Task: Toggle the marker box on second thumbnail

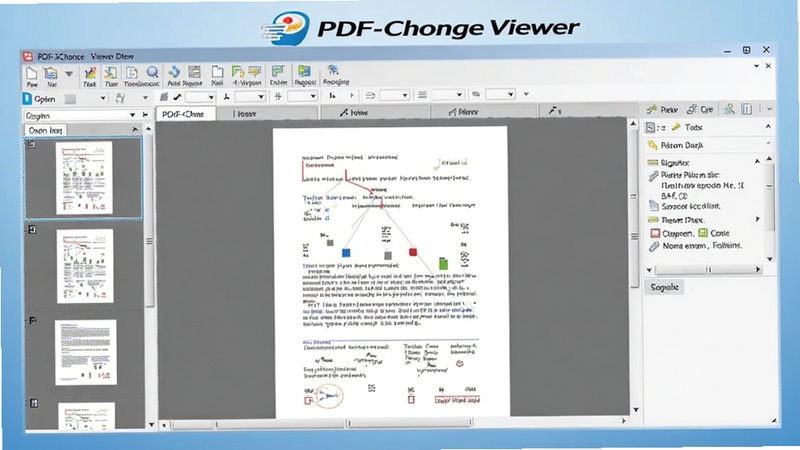Action: (x=32, y=230)
